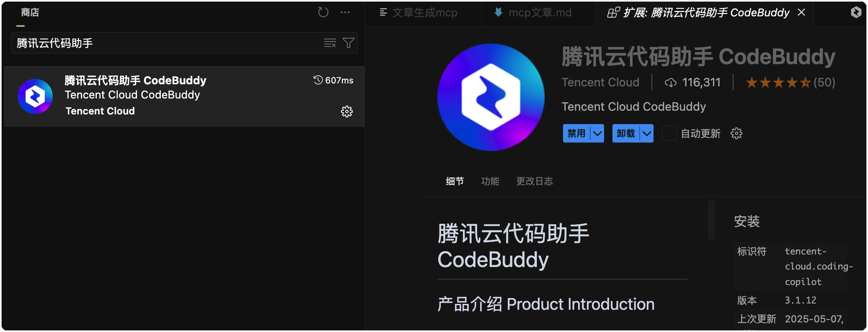Expand the 禁用 dropdown arrow
The height and width of the screenshot is (332, 868).
(x=598, y=134)
